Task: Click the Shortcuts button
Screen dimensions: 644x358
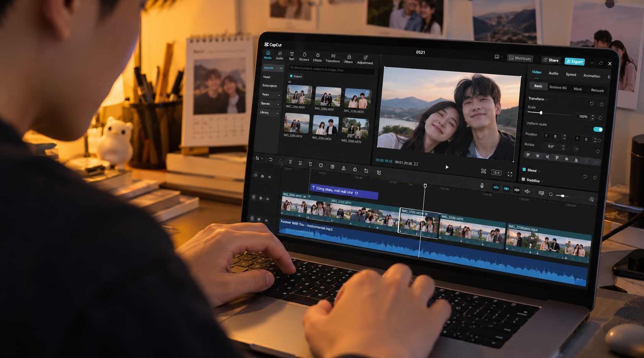Action: (520, 58)
